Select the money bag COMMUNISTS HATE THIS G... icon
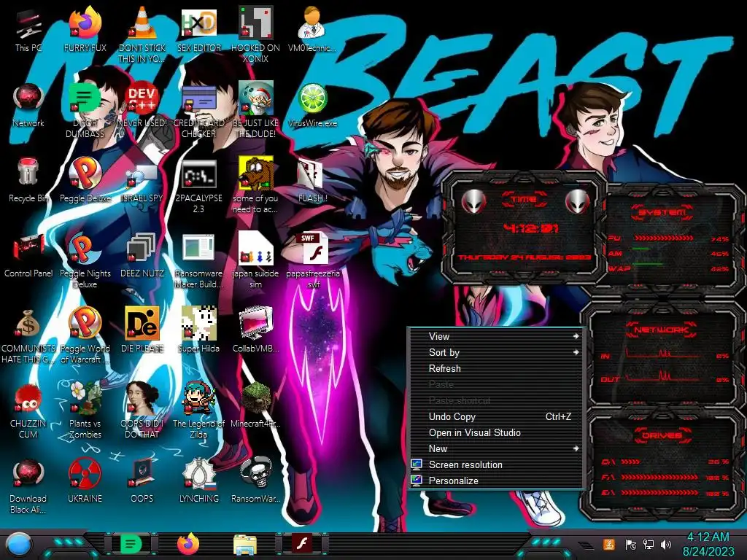This screenshot has height=560, width=747. pyautogui.click(x=28, y=335)
